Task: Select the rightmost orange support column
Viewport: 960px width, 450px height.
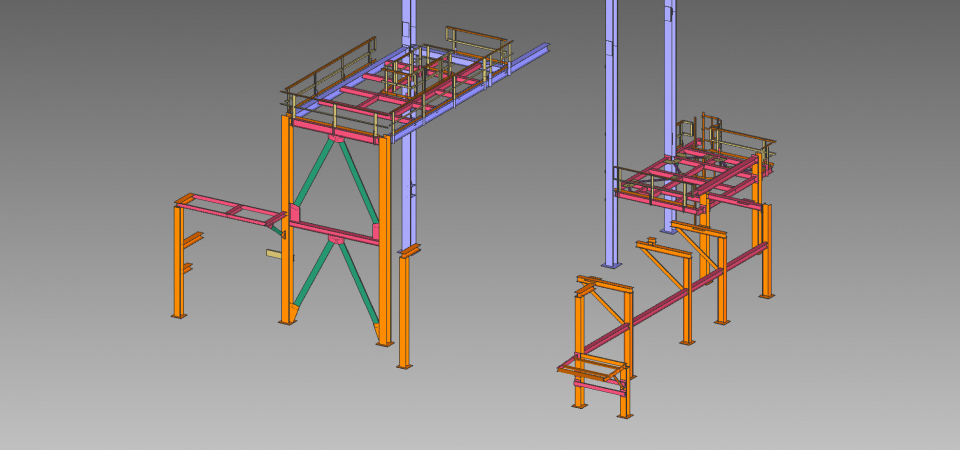Action: tap(766, 250)
